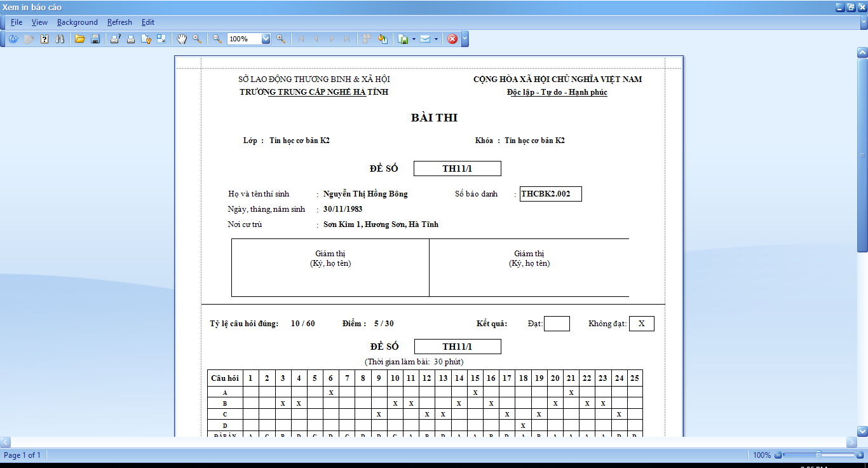868x468 pixels.
Task: Expand the 100% zoom level combo box
Action: coord(266,39)
